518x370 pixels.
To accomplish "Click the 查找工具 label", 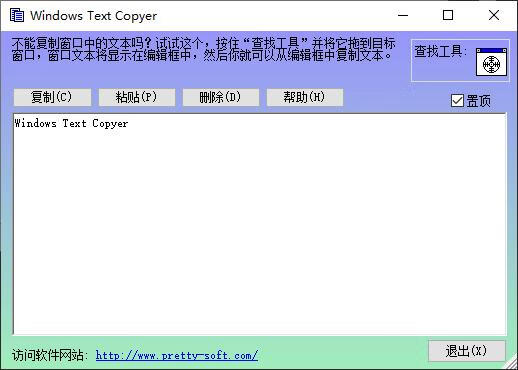I will coord(440,52).
